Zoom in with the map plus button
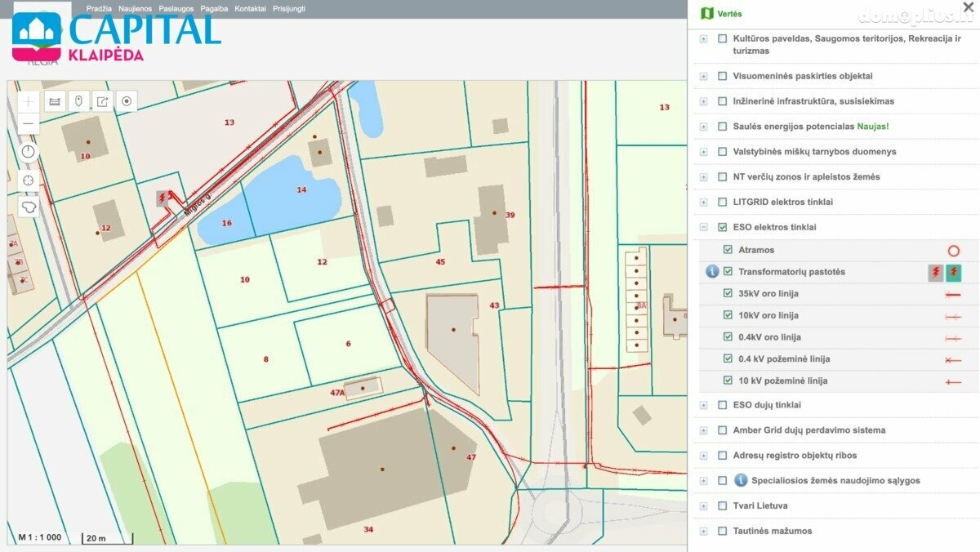This screenshot has height=552, width=980. point(29,102)
